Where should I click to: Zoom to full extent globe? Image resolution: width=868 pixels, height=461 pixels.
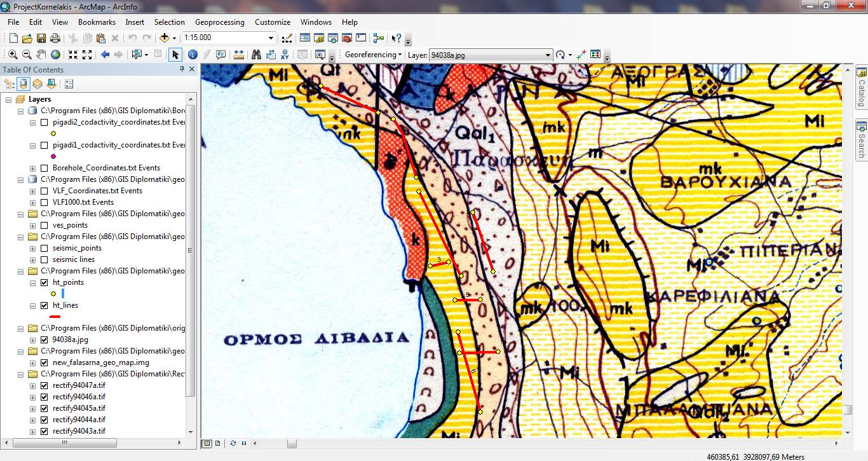coord(56,55)
